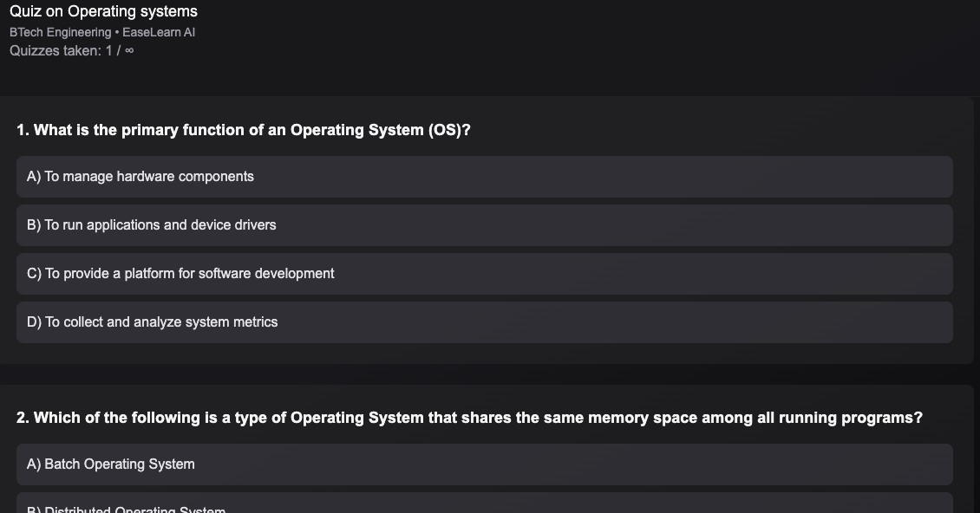The height and width of the screenshot is (513, 980).
Task: Click the 'Quizzes taken: 1 / ∞' counter
Action: [x=72, y=50]
